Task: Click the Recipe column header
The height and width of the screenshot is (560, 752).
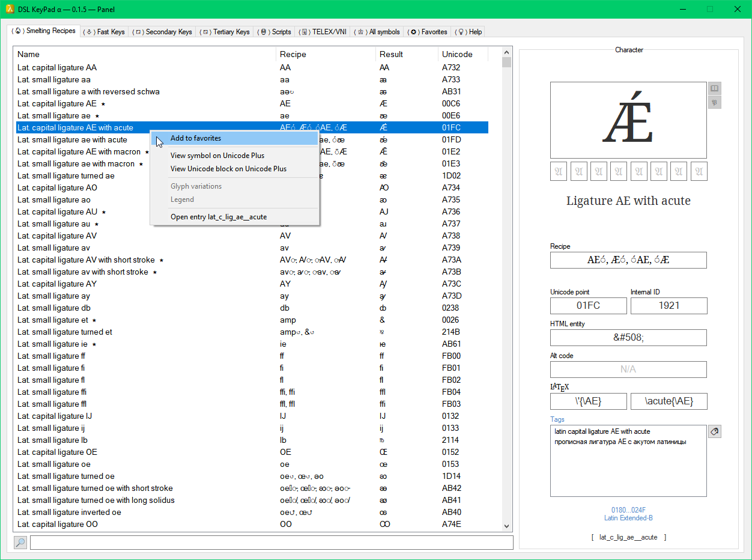Action: pyautogui.click(x=326, y=54)
